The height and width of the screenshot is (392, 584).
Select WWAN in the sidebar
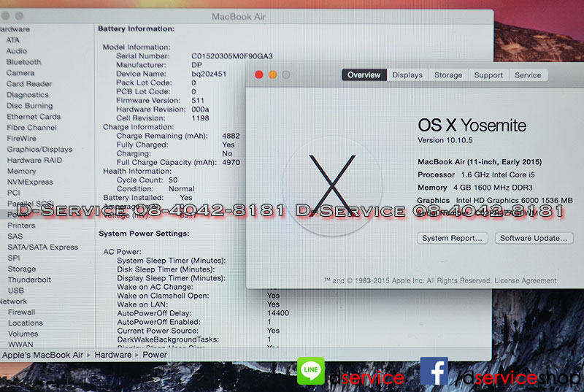(x=20, y=345)
